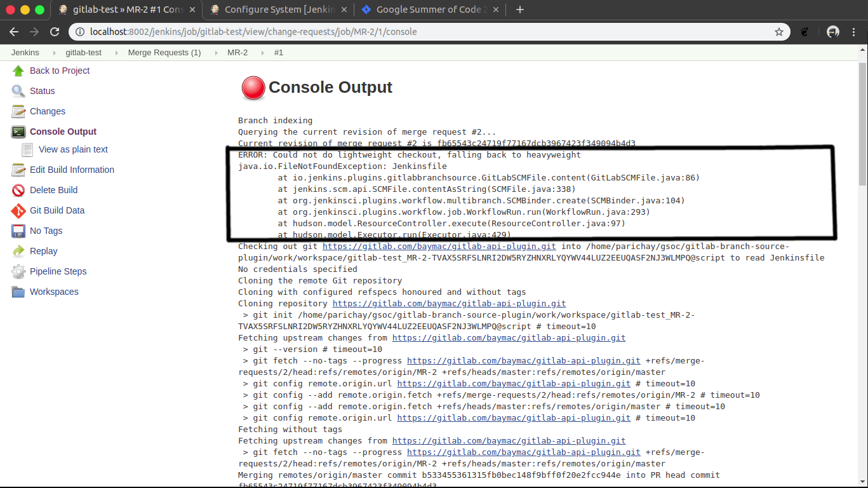Switch to the Configure System Jenkins tab

[x=278, y=10]
